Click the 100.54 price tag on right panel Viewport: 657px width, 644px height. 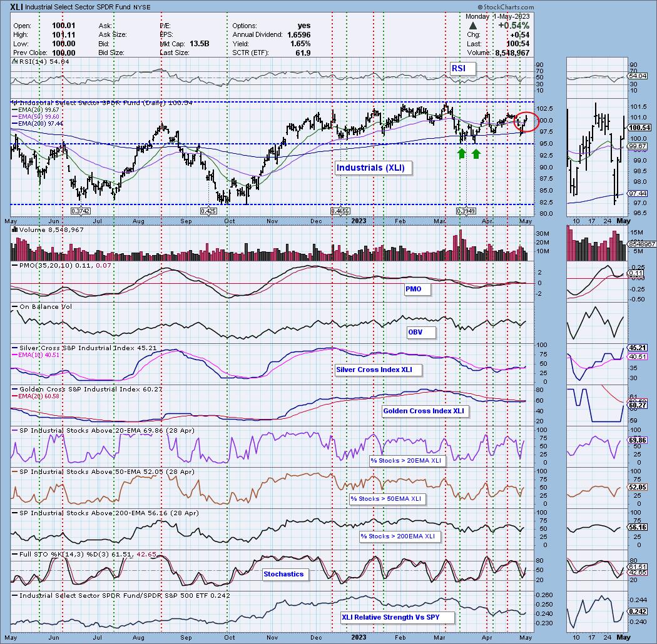tap(639, 128)
